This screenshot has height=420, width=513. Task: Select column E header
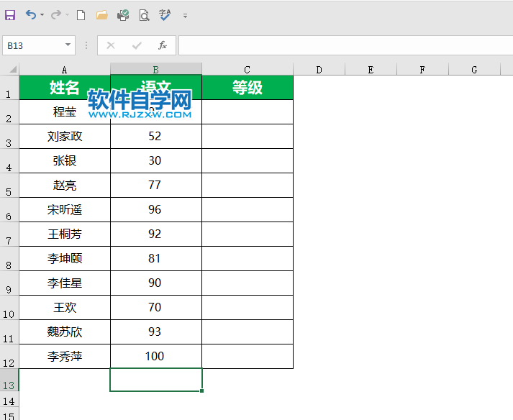click(x=371, y=69)
